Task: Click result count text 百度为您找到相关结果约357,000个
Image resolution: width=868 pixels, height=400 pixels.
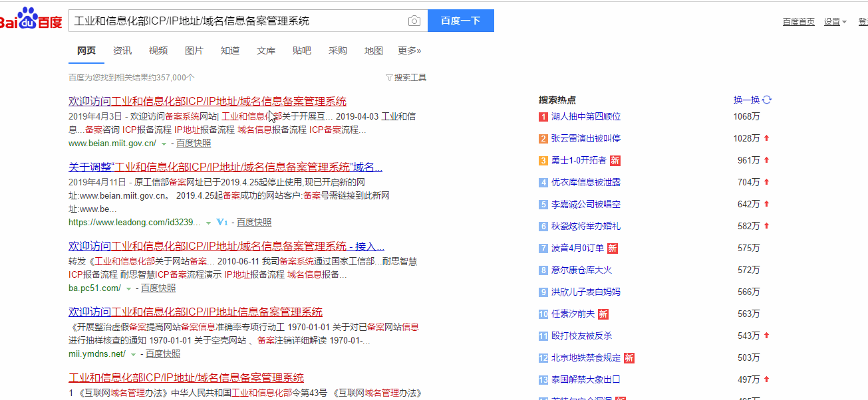Action: pos(132,78)
